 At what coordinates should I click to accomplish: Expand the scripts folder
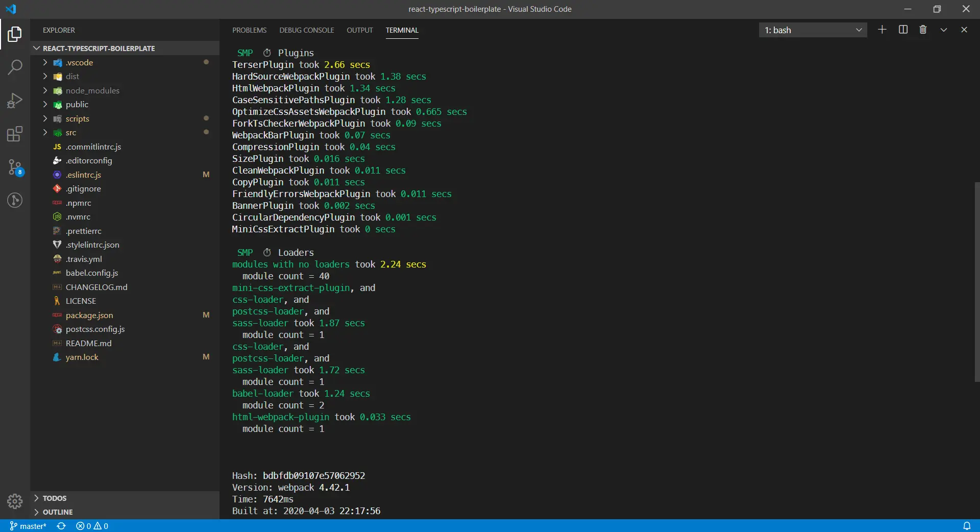(125, 118)
